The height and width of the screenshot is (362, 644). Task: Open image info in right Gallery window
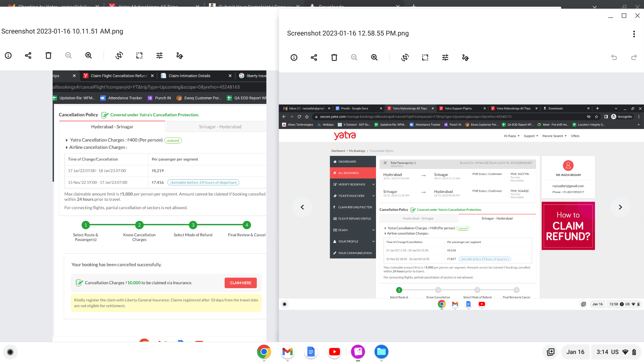[294, 58]
